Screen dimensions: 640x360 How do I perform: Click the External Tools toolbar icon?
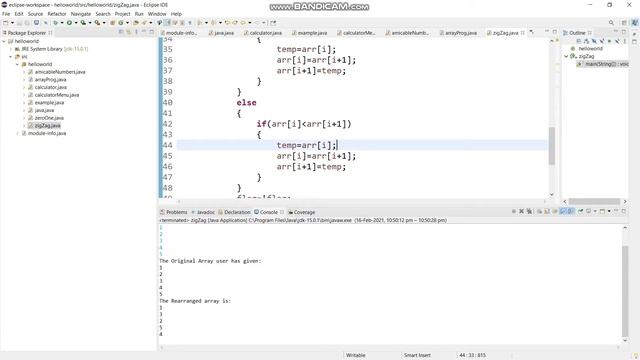click(97, 23)
